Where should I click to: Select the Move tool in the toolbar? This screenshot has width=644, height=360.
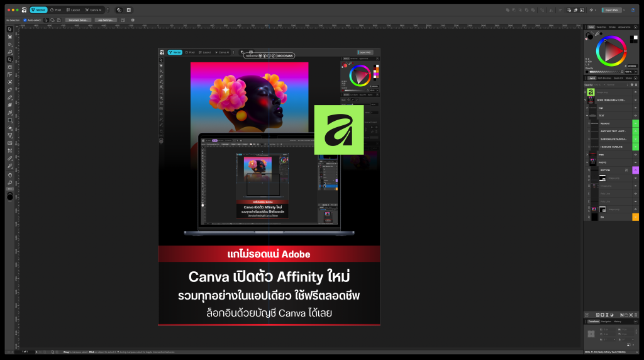(10, 29)
